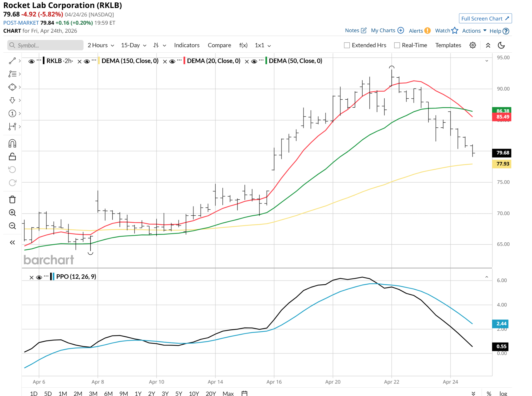Enable the Real-Time checkbox

pos(397,45)
